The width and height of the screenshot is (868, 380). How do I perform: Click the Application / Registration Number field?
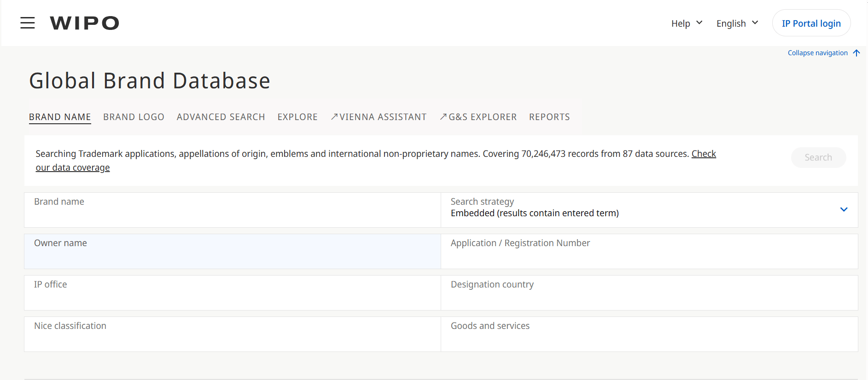coord(649,251)
